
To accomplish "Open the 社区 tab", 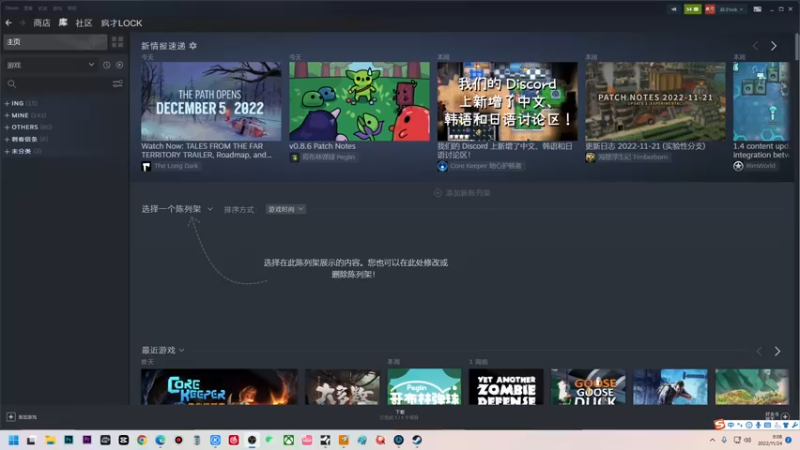I will coord(84,23).
